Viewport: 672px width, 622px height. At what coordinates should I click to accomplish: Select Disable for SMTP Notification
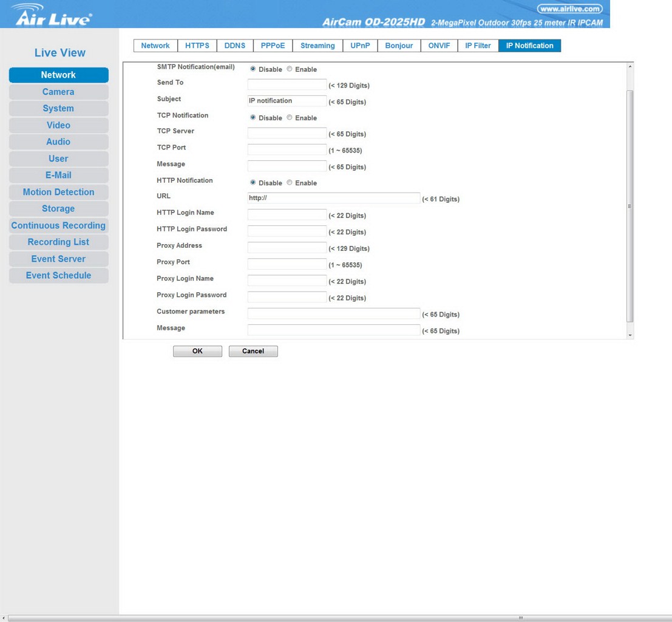[x=253, y=69]
